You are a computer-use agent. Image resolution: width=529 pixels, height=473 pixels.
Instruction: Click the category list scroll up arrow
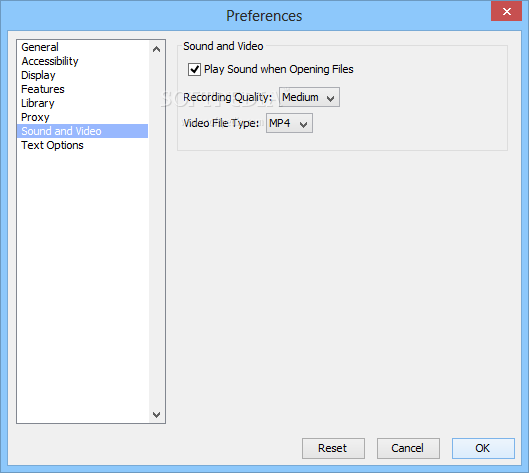click(156, 49)
